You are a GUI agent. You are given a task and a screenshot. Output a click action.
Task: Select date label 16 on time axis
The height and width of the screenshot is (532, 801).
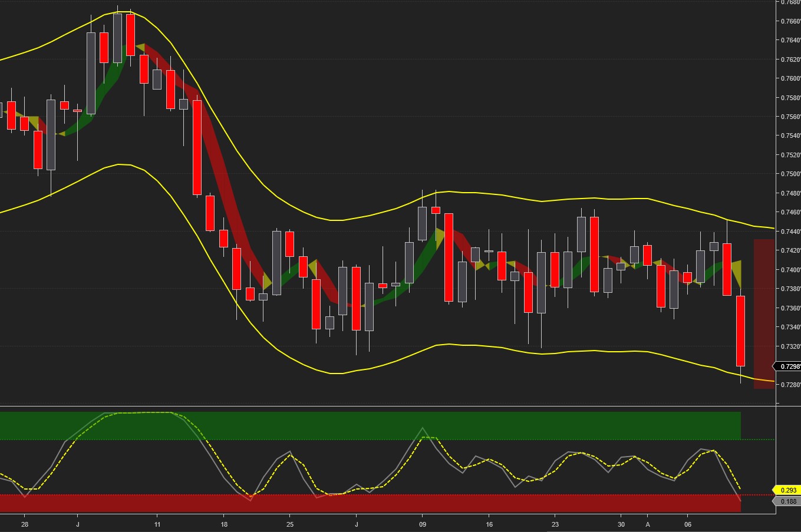pos(489,524)
